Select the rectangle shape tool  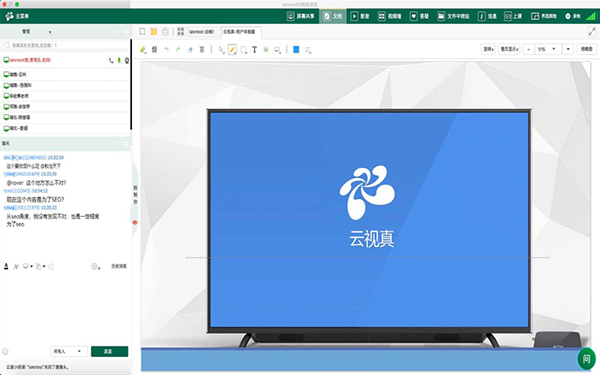(243, 49)
